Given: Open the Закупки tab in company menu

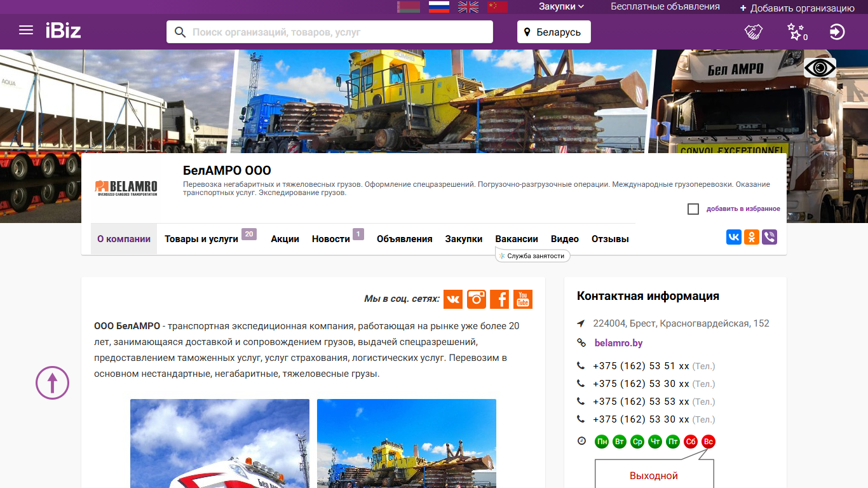Looking at the screenshot, I should point(464,239).
